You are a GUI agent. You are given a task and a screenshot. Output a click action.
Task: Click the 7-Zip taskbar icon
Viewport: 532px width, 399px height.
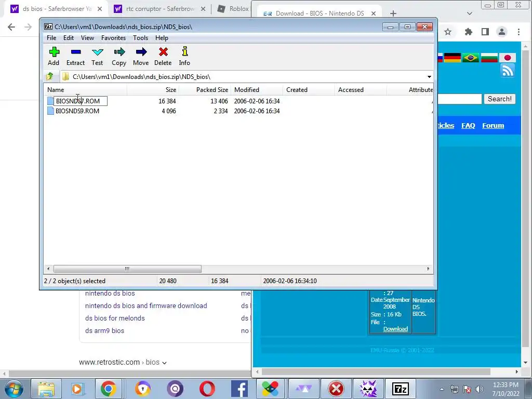[401, 389]
